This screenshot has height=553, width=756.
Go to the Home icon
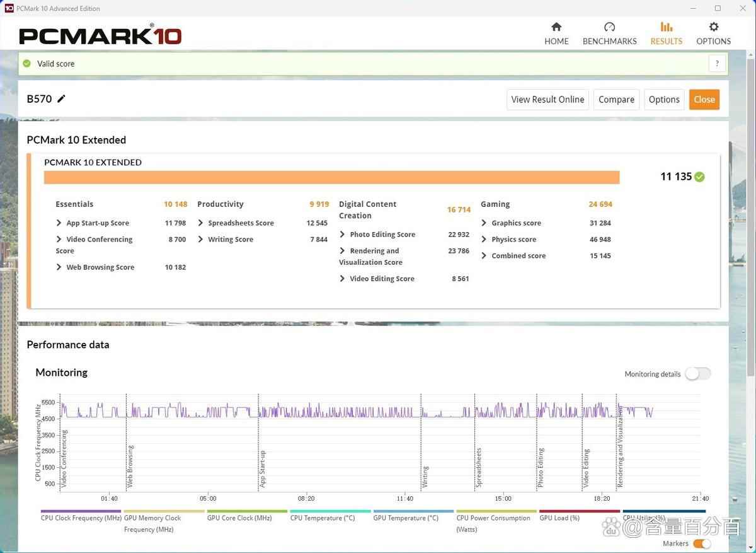point(556,27)
